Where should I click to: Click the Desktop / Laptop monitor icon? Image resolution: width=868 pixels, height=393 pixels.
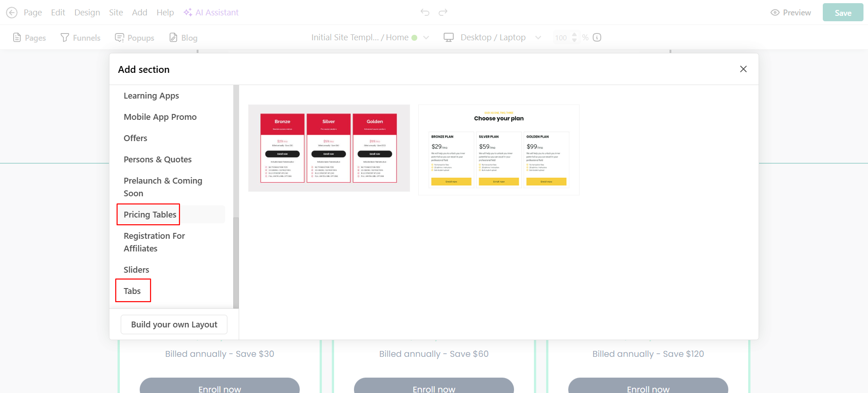[x=448, y=38]
